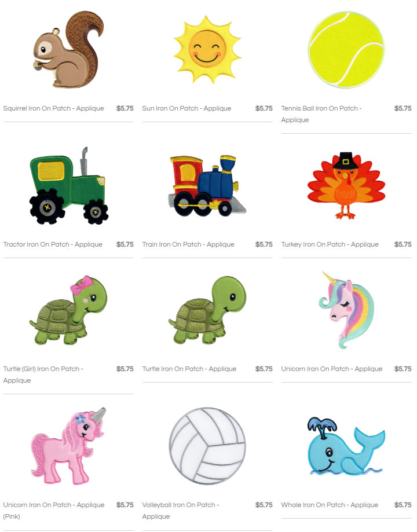Open the Turkey Iron On Patch link
Screen dimensions: 417x532
330,244
